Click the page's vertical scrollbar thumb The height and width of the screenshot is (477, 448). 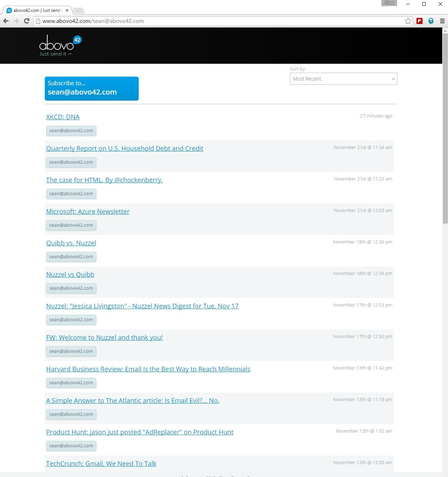pos(445,129)
